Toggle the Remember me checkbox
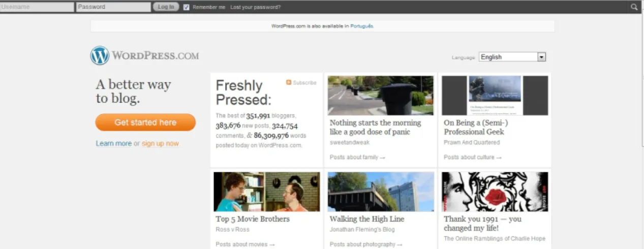Image resolution: width=644 pixels, height=249 pixels. pos(187,7)
